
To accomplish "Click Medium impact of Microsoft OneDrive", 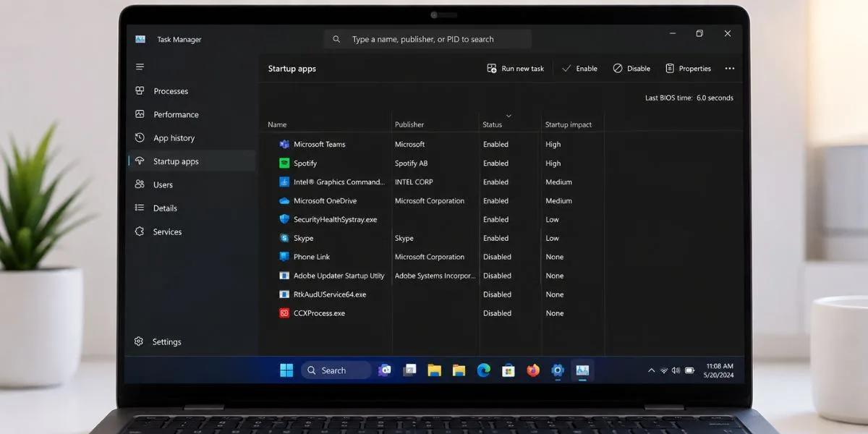I will tap(558, 201).
